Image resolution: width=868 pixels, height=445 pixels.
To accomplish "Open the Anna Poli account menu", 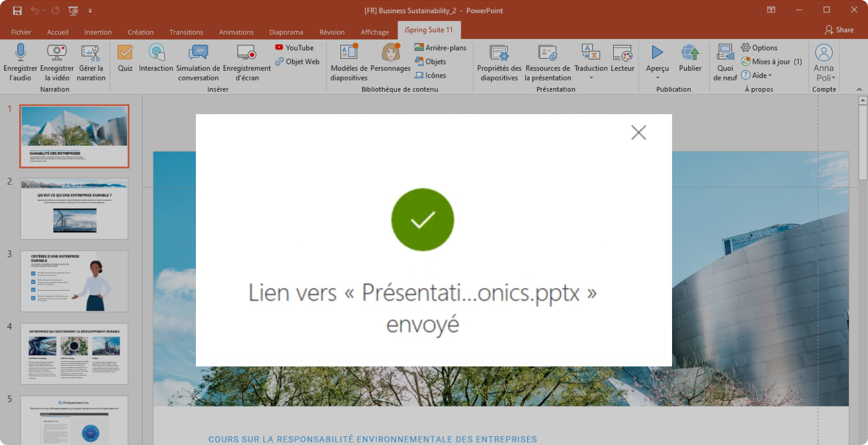I will pyautogui.click(x=824, y=63).
